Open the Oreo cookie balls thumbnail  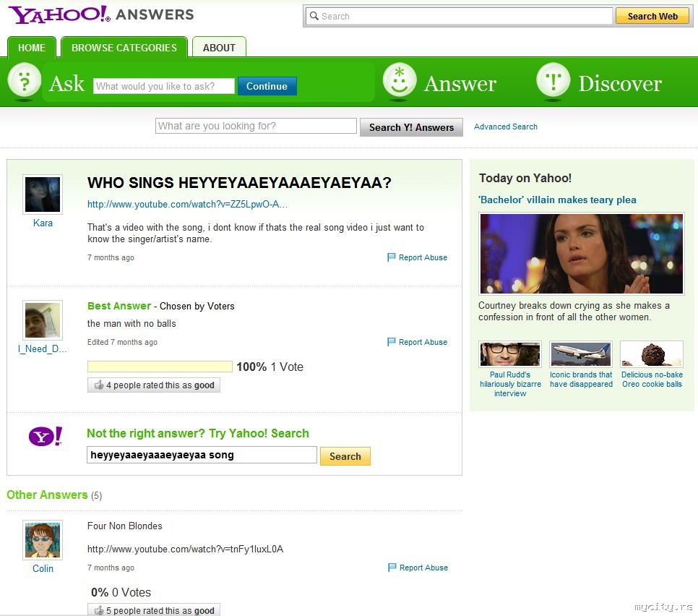click(x=652, y=354)
